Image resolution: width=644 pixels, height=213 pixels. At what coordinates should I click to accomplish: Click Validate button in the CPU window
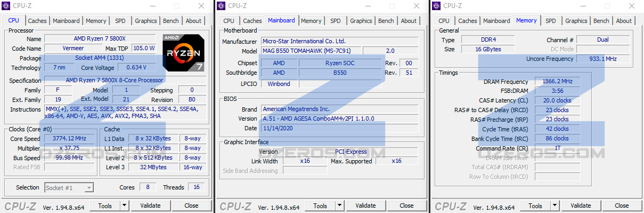coord(150,206)
